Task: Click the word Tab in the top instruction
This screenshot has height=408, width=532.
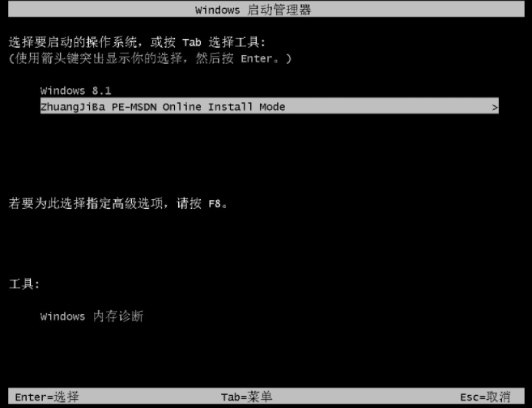Action: pos(192,43)
